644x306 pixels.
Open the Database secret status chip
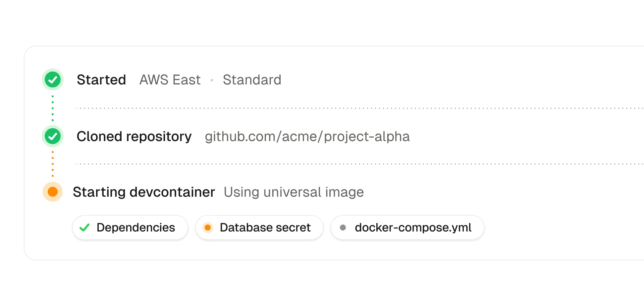(x=259, y=228)
